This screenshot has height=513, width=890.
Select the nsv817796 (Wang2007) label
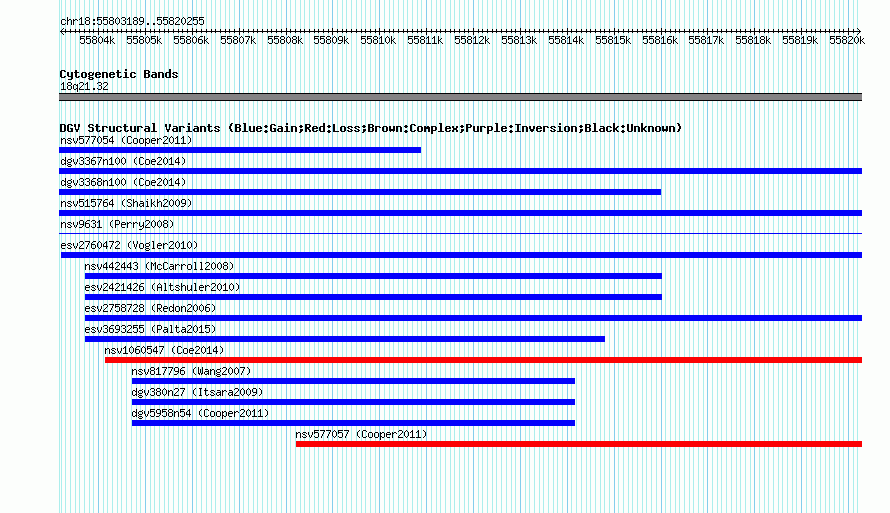[191, 371]
